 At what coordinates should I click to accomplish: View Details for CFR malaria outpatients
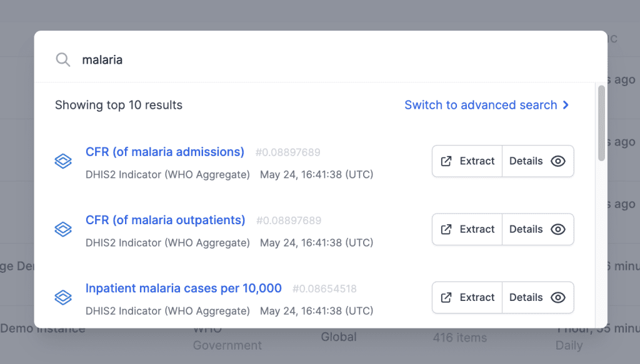coord(537,229)
